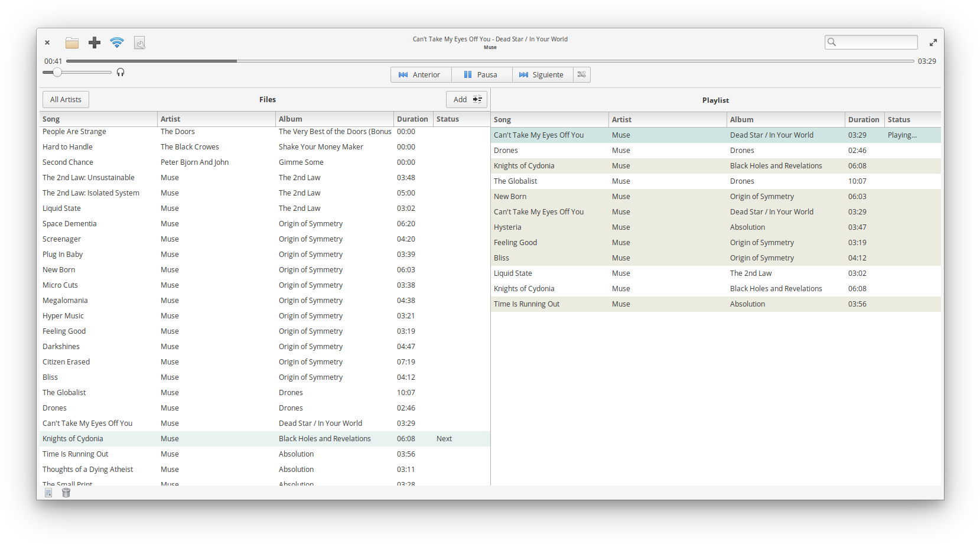This screenshot has height=544, width=980.
Task: Open the All Artists filter button
Action: pos(66,99)
